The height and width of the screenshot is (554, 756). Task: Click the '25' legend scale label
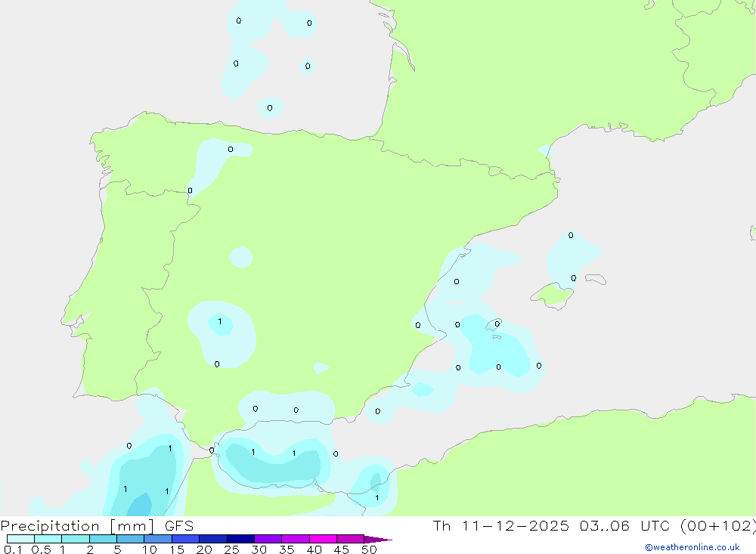click(x=232, y=549)
